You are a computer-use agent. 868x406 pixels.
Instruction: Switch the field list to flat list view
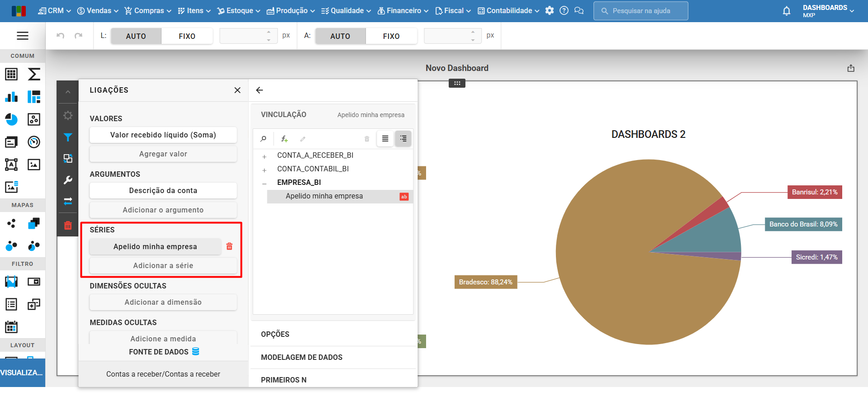(385, 139)
